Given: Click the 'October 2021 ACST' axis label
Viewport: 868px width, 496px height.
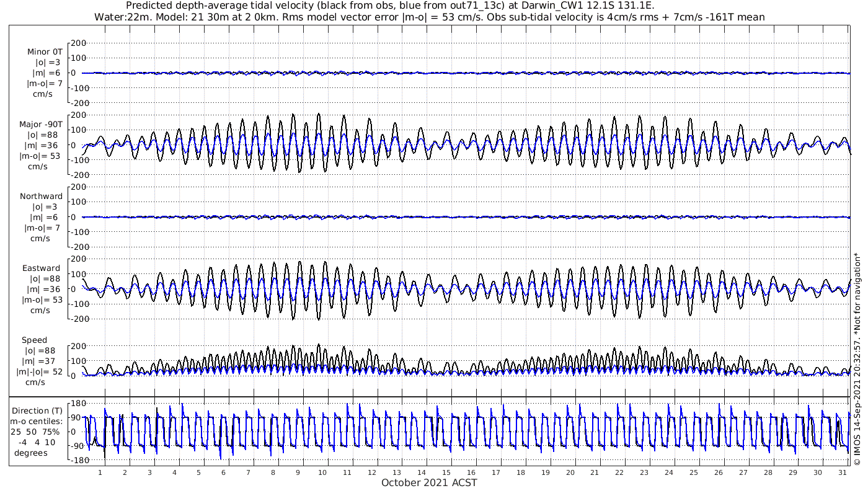Looking at the screenshot, I should (x=429, y=482).
